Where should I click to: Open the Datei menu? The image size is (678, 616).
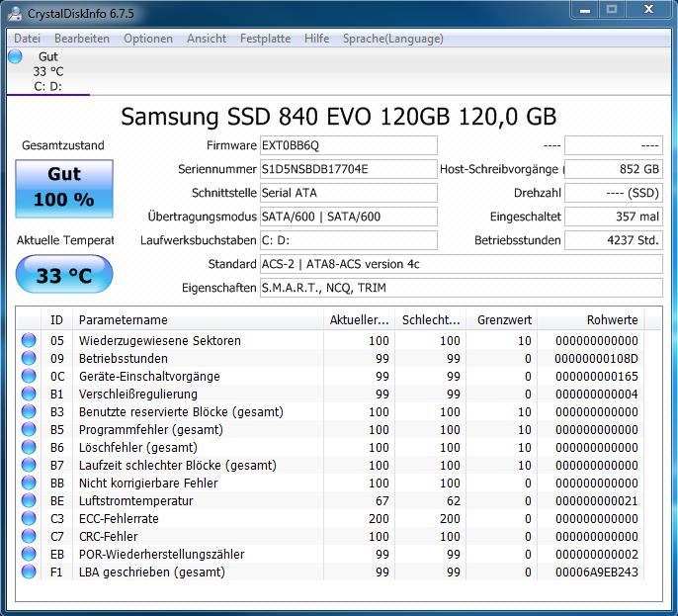(27, 39)
